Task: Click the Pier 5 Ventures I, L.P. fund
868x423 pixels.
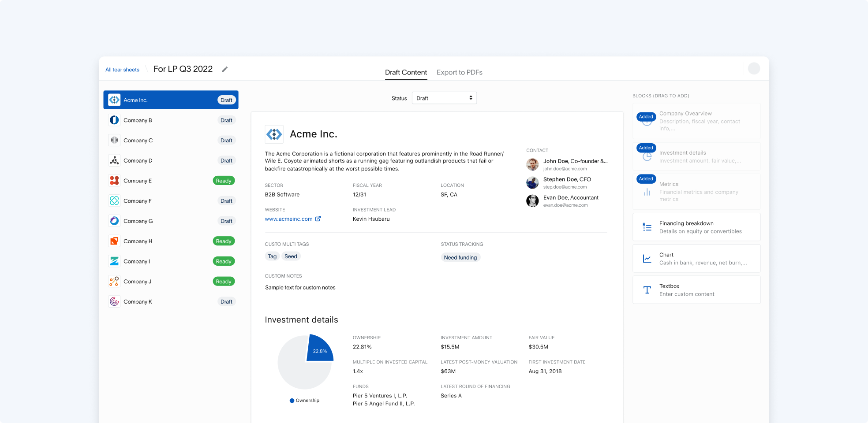Action: (x=380, y=396)
